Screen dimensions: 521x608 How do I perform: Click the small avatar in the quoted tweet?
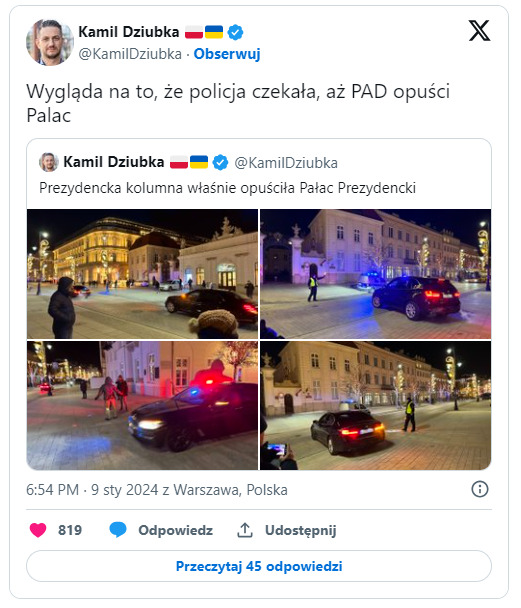49,162
